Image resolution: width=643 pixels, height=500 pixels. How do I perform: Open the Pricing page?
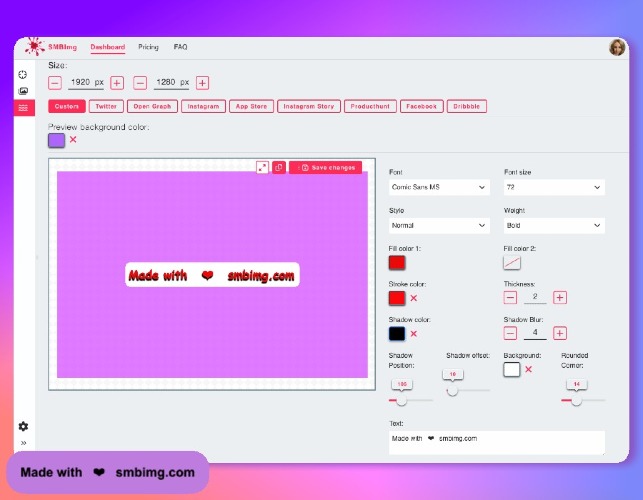click(148, 47)
